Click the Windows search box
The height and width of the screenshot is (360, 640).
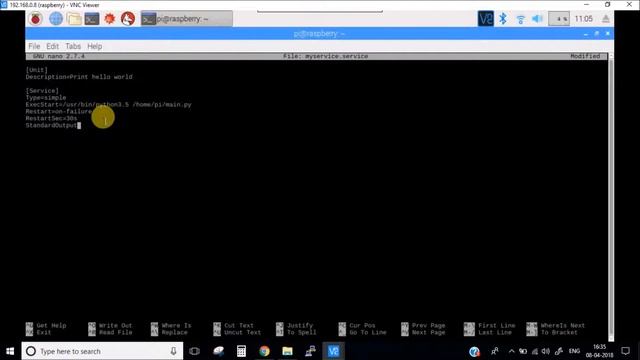click(x=102, y=351)
